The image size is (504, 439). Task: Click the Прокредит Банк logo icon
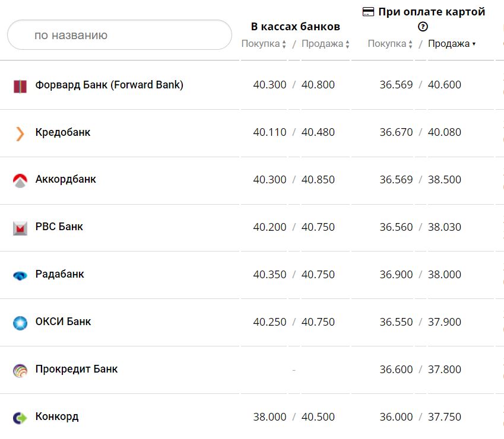20,371
